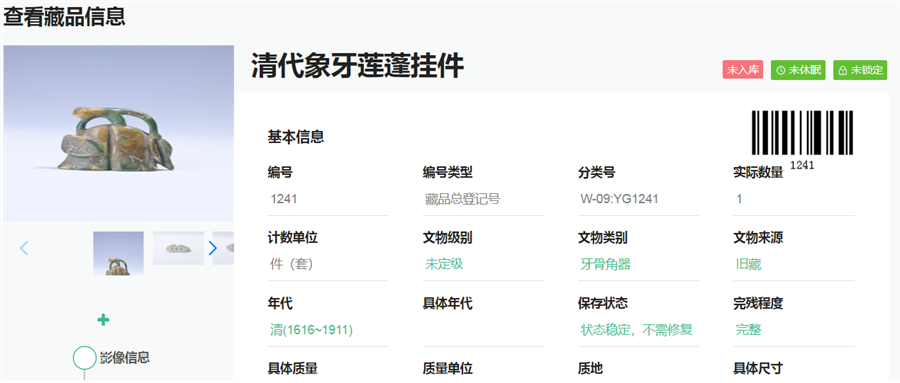Click the 具体年代 field label

pyautogui.click(x=448, y=303)
